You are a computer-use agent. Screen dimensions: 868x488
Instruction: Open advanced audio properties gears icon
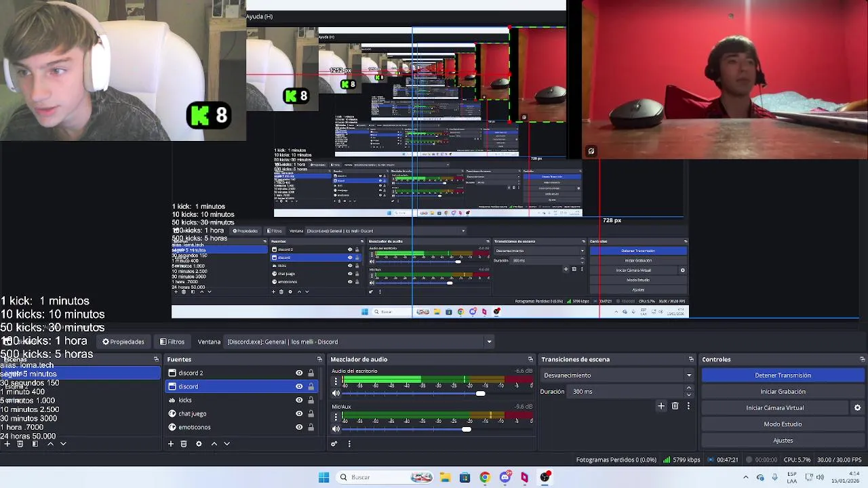click(x=334, y=444)
